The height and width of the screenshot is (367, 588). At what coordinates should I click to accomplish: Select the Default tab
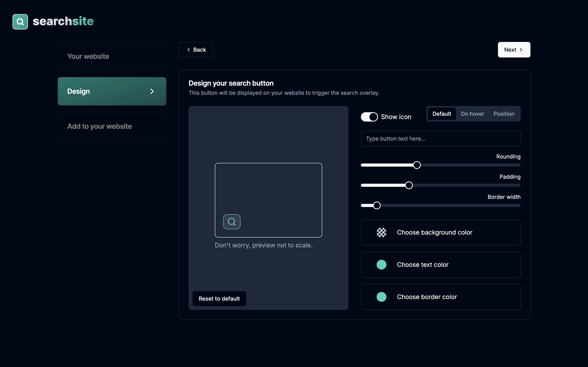441,114
